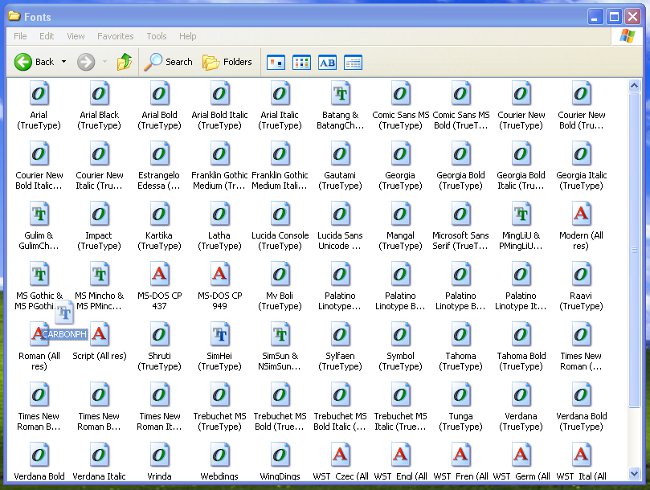650x490 pixels.
Task: Select the SimHei font icon
Action: coord(220,334)
